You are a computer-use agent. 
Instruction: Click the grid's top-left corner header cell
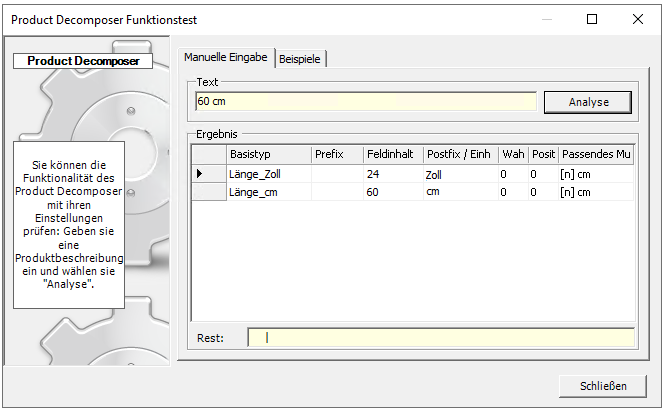209,154
